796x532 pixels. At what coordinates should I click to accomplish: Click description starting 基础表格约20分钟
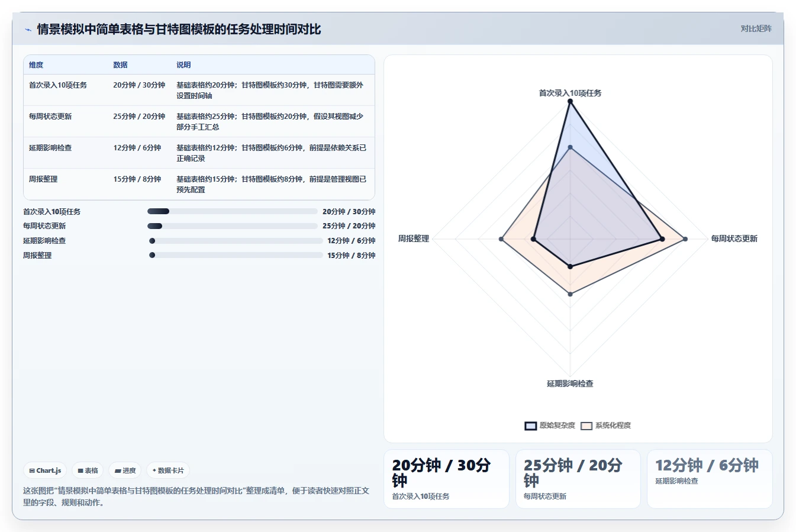pyautogui.click(x=270, y=91)
